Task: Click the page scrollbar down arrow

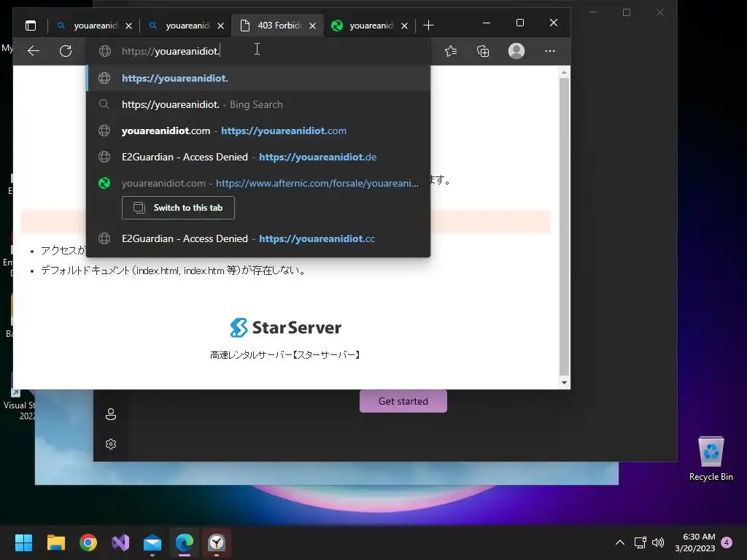Action: pos(564,382)
